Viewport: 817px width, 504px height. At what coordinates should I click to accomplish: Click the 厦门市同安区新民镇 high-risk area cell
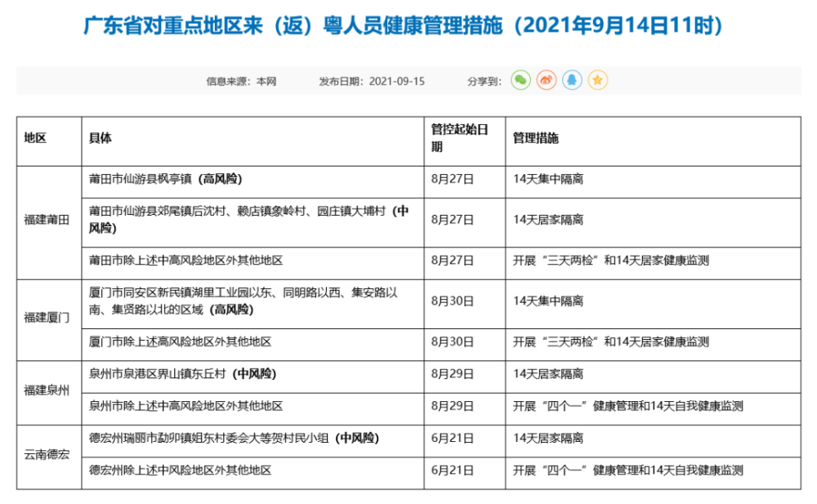pos(243,301)
